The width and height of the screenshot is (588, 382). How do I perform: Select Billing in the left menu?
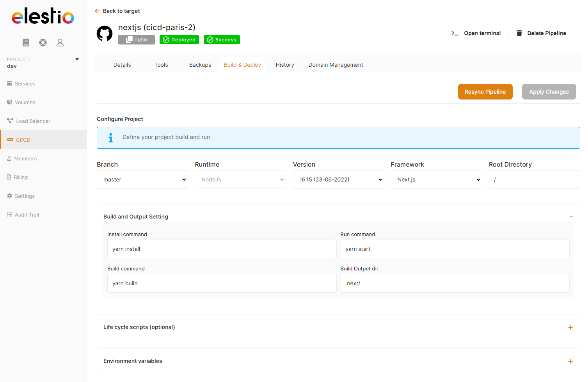pyautogui.click(x=20, y=177)
